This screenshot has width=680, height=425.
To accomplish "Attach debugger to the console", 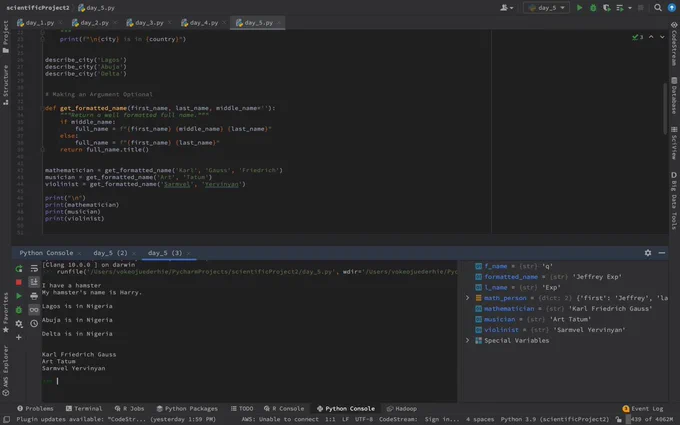I will pos(19,310).
